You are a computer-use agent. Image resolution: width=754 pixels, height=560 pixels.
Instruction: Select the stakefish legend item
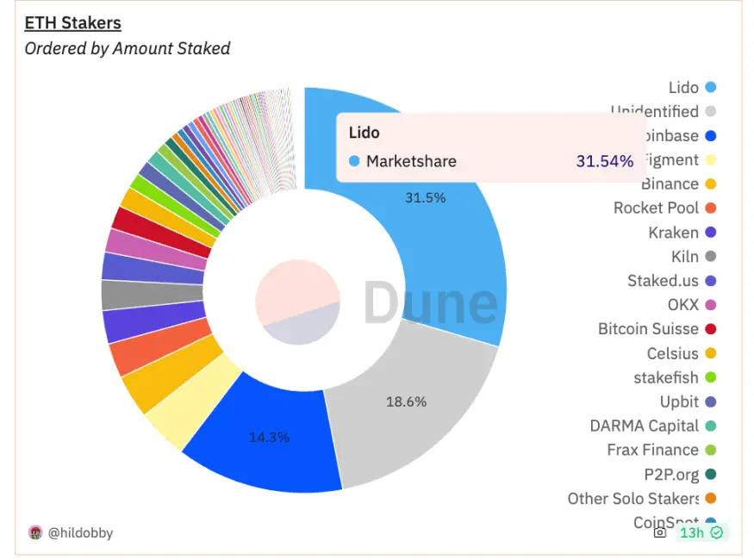(x=675, y=378)
